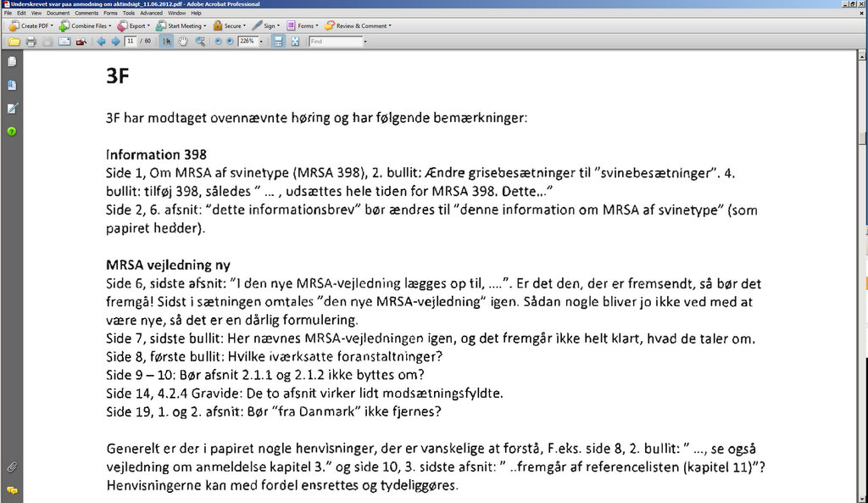The height and width of the screenshot is (503, 868).
Task: Open the Signatures panel icon
Action: coord(12,108)
